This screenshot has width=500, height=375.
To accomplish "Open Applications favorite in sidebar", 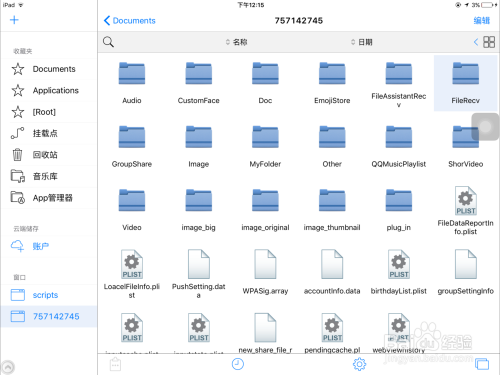I will 49,90.
